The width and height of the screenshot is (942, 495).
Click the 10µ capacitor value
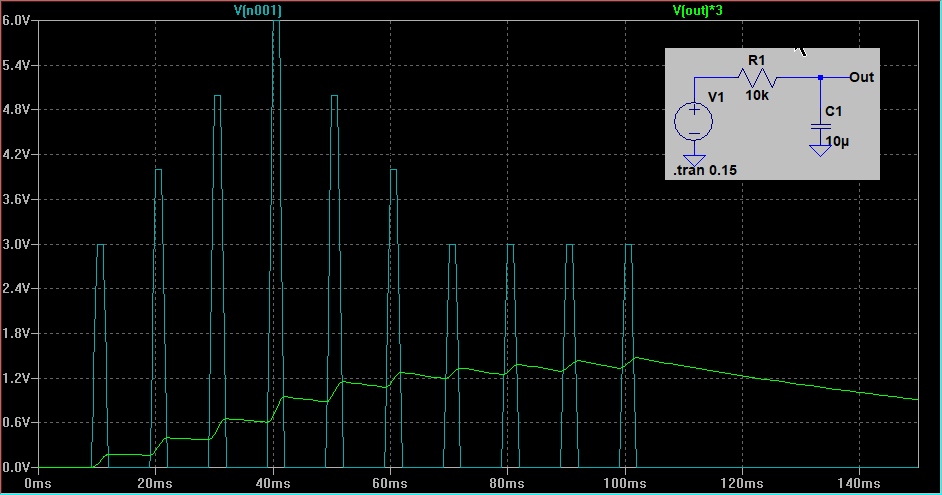pyautogui.click(x=837, y=141)
